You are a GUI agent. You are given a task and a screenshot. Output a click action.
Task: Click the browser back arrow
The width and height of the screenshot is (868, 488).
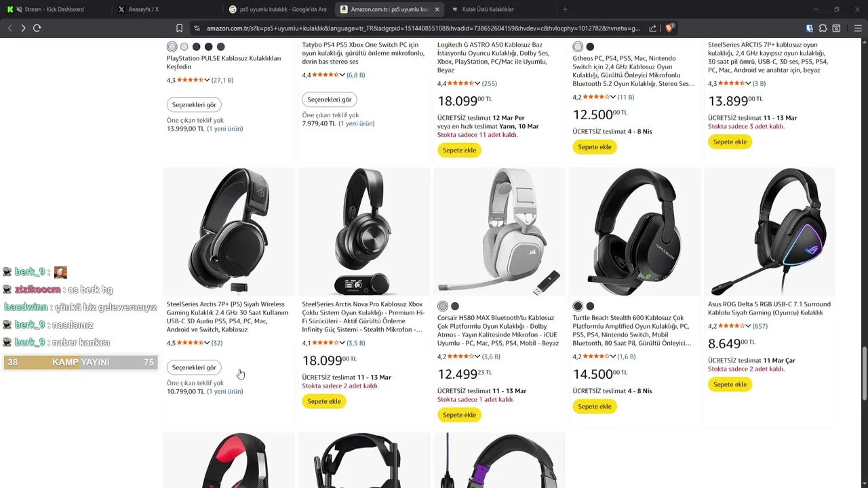coord(9,28)
